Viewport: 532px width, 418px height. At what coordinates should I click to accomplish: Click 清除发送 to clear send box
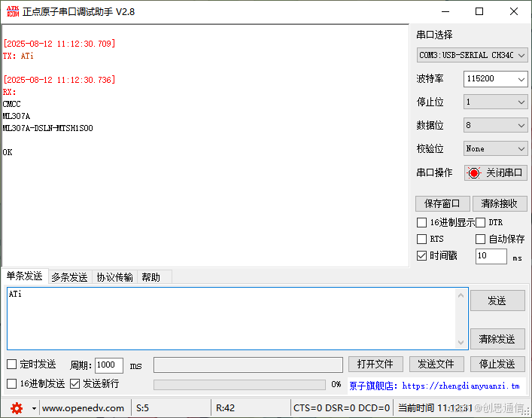pos(497,339)
